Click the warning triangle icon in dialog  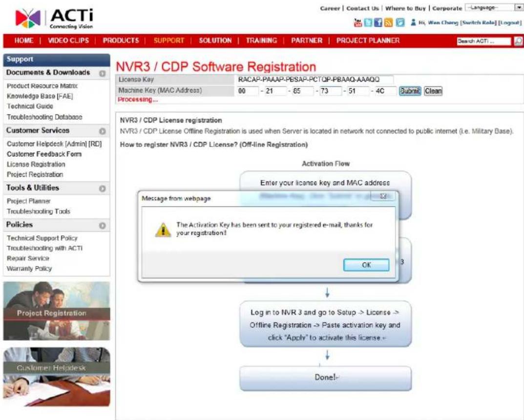click(163, 230)
